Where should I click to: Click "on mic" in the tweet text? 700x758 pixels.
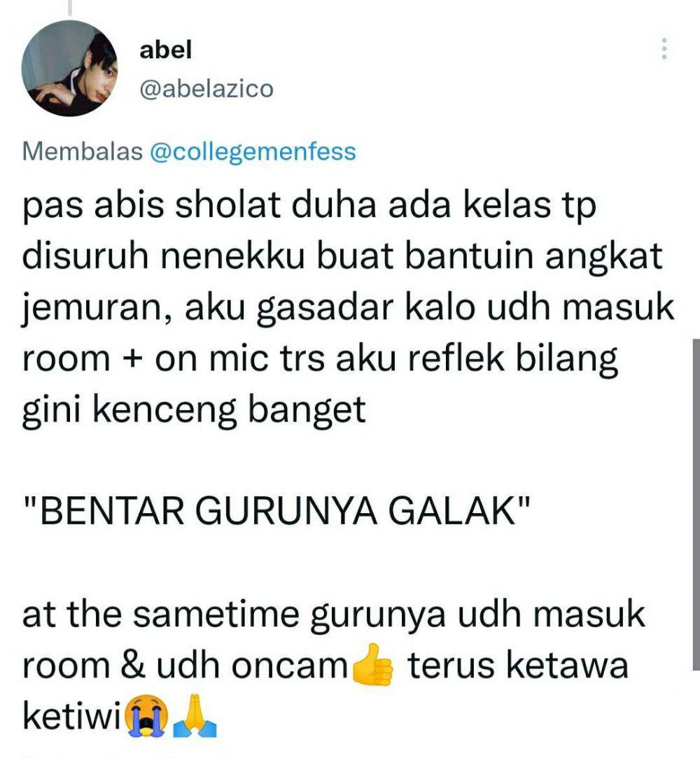(x=211, y=358)
